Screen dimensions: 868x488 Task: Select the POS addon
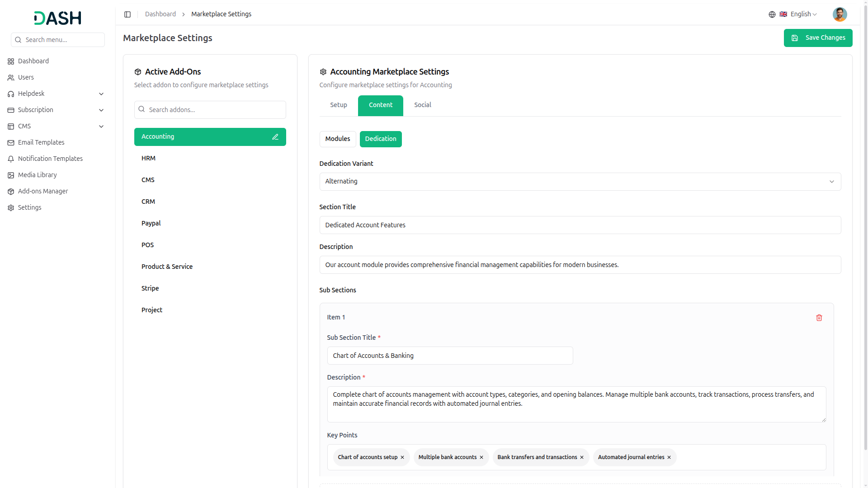(x=210, y=245)
